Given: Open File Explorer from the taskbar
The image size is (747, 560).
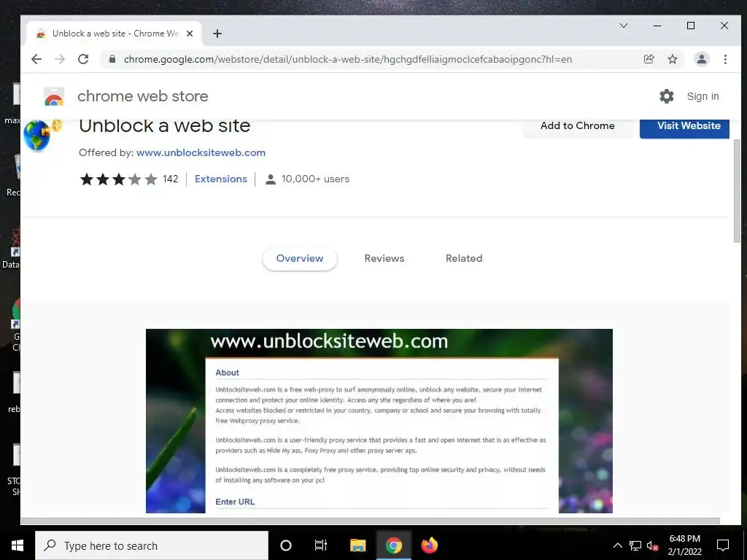Looking at the screenshot, I should [357, 545].
